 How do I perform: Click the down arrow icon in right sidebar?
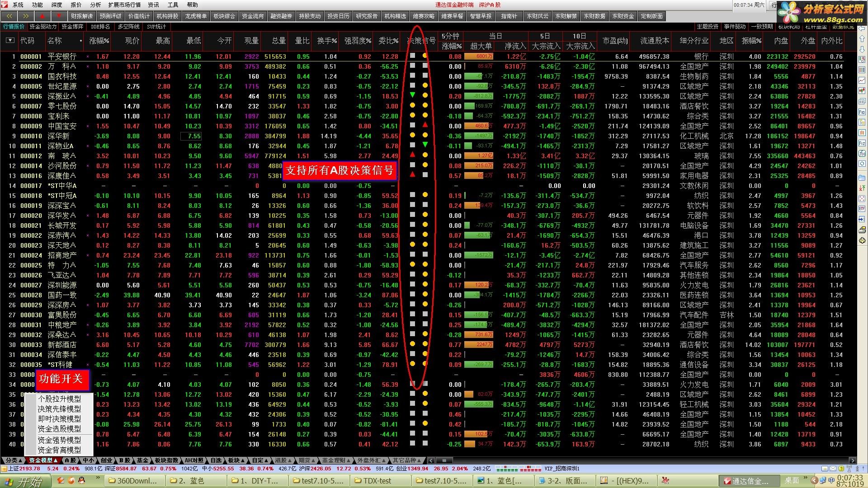tap(862, 50)
